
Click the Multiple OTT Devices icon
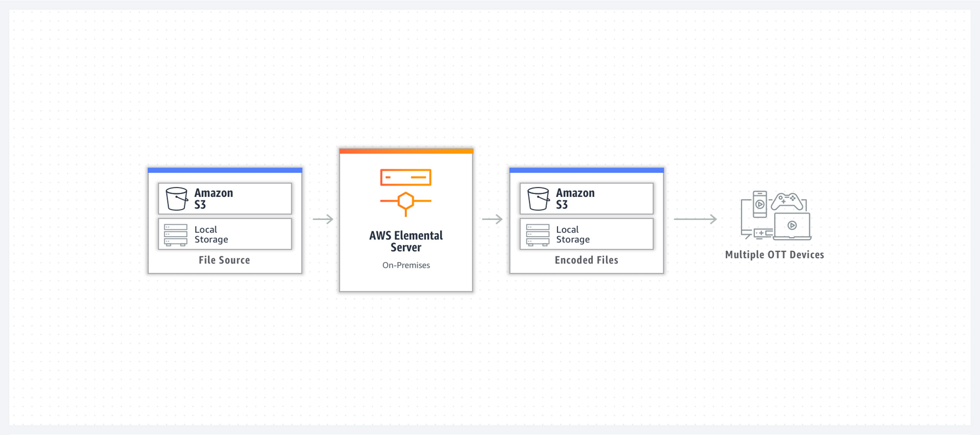[776, 215]
